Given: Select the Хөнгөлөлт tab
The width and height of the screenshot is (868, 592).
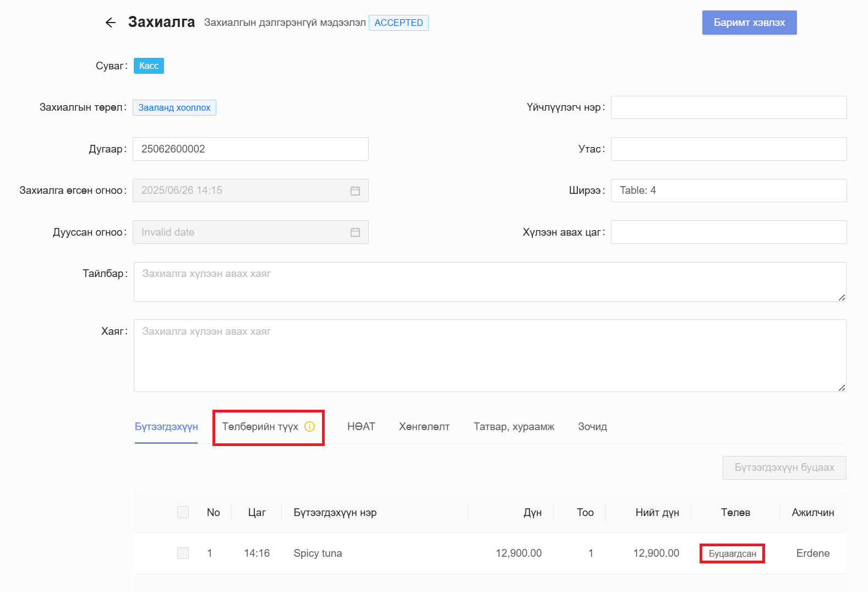Looking at the screenshot, I should [x=424, y=427].
